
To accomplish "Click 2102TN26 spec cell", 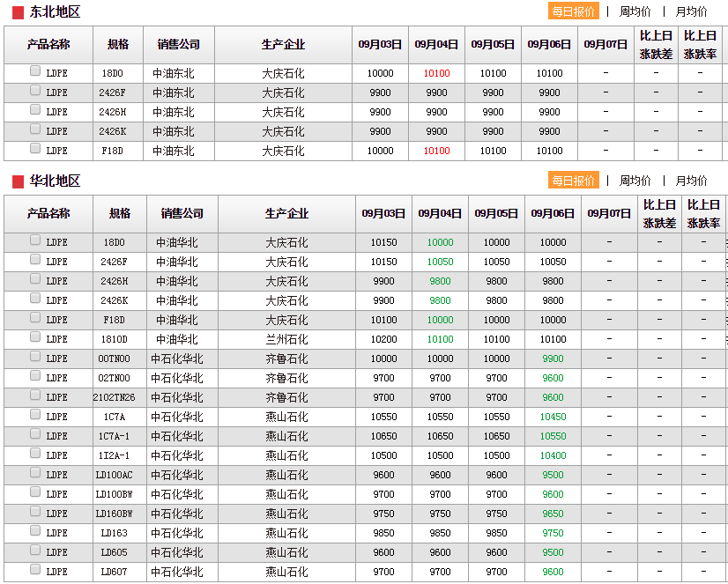I will click(x=114, y=397).
